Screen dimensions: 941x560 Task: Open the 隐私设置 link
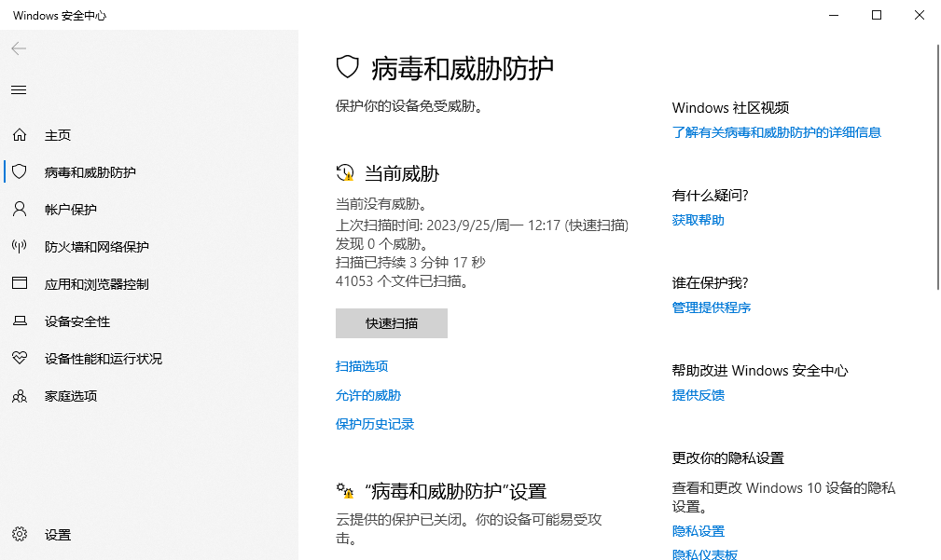coord(698,531)
